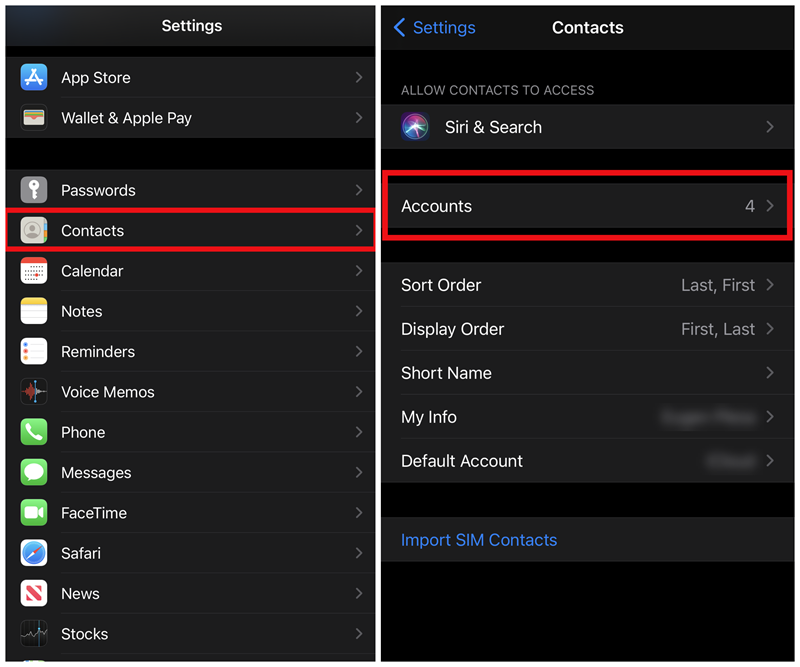Open the Safari settings label
Screen dimensions: 800x667
click(x=81, y=553)
